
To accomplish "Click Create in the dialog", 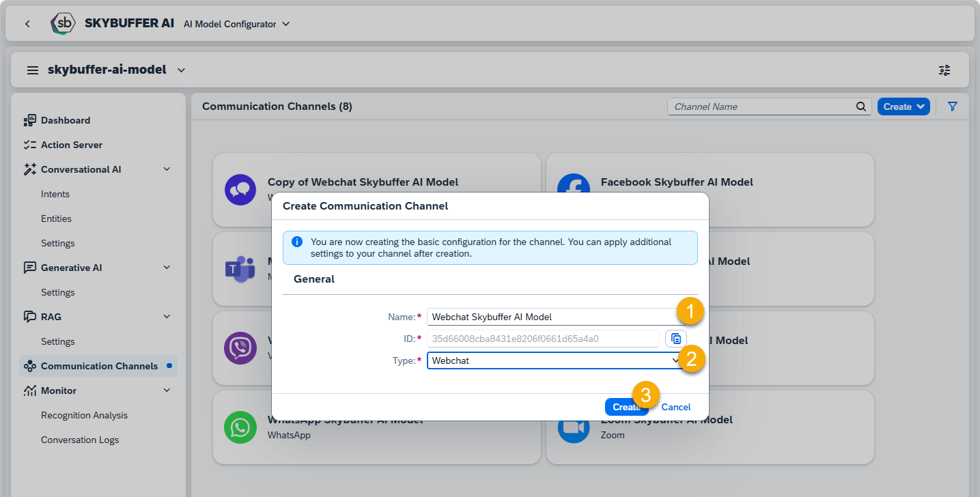I will click(x=626, y=407).
